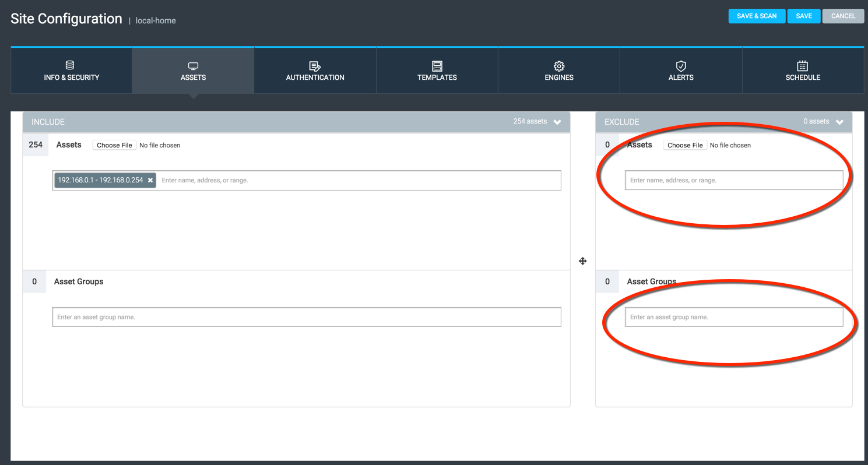This screenshot has width=868, height=465.
Task: Click the Schedule calendar icon
Action: pyautogui.click(x=803, y=66)
